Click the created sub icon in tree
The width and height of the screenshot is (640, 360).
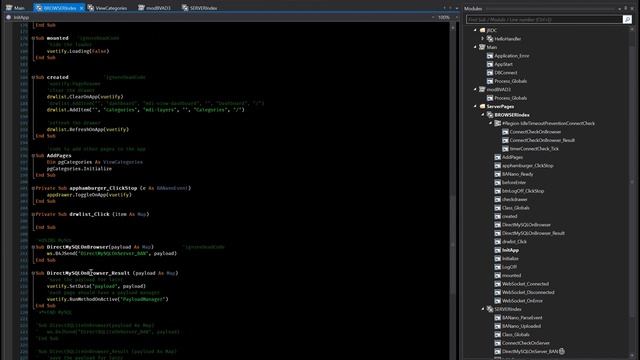click(498, 216)
